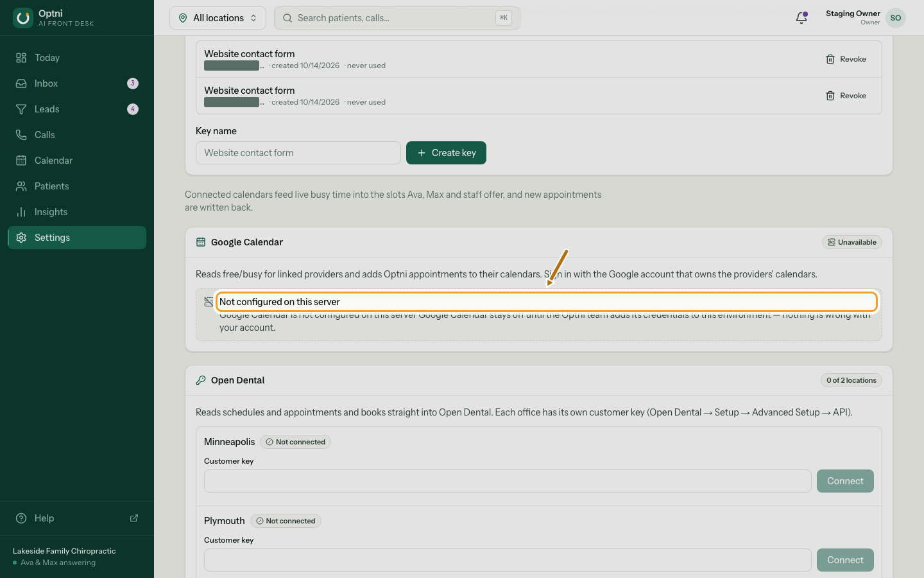
Task: Open Help in the sidebar
Action: pyautogui.click(x=77, y=518)
